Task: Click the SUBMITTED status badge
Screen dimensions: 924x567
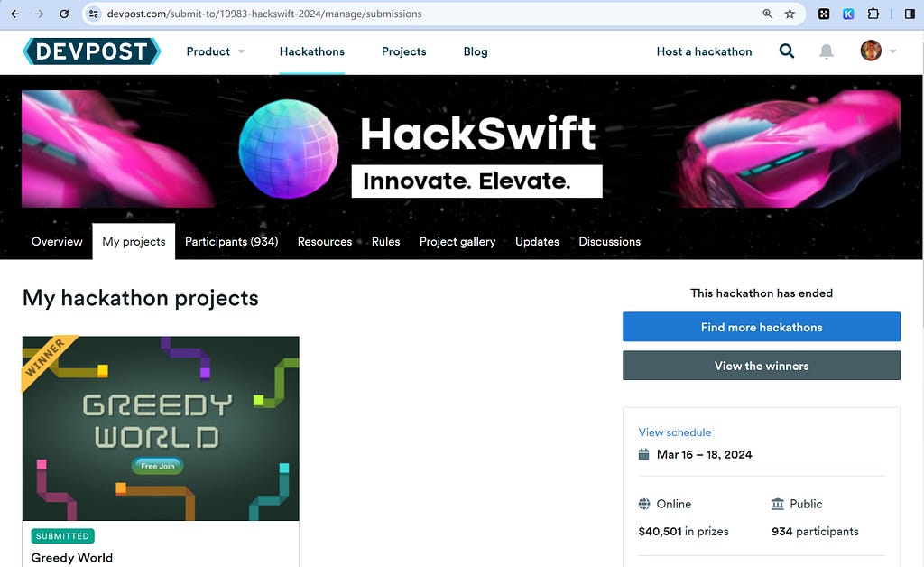Action: 62,536
